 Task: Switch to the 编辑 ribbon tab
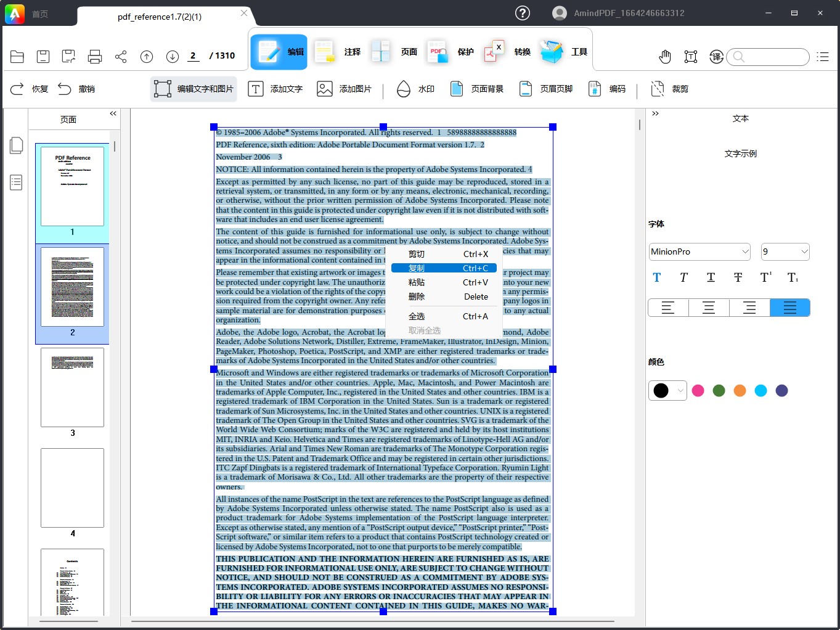coord(279,52)
